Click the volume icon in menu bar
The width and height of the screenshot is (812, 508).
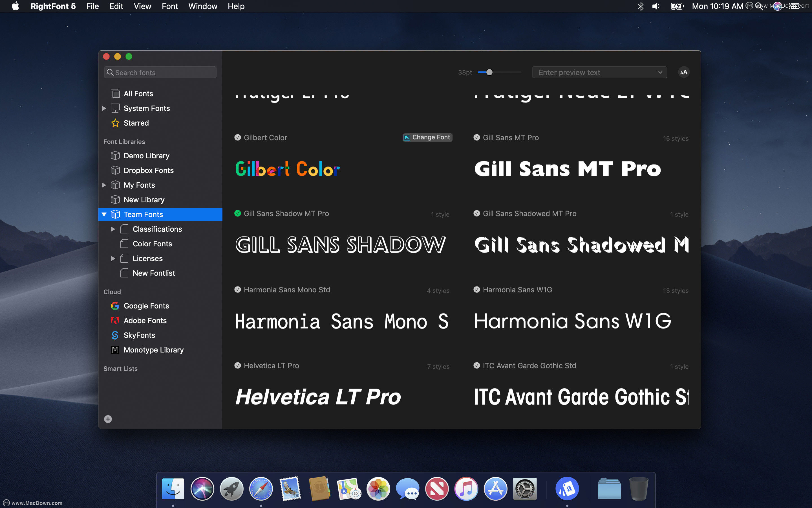coord(656,6)
